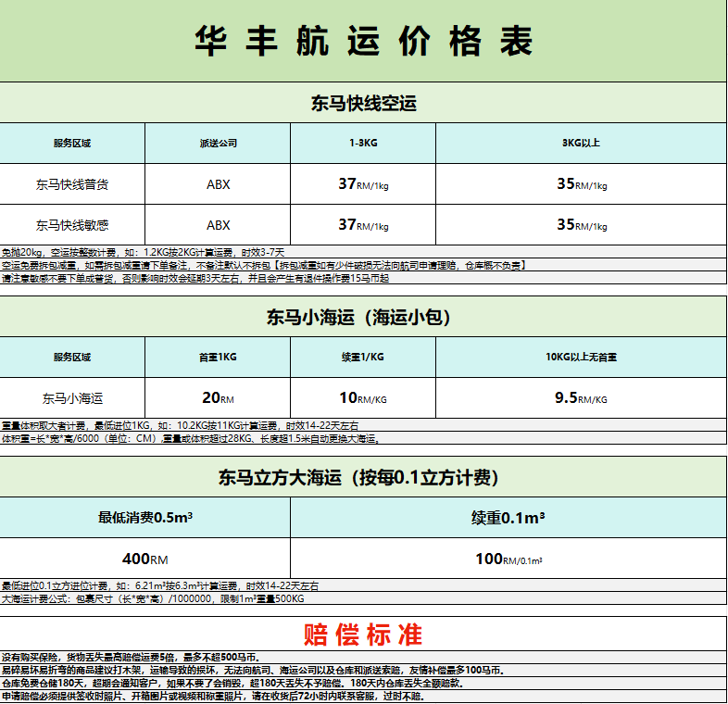The width and height of the screenshot is (728, 704).
Task: Select the 东马快线空运 section header
Action: pos(363,103)
